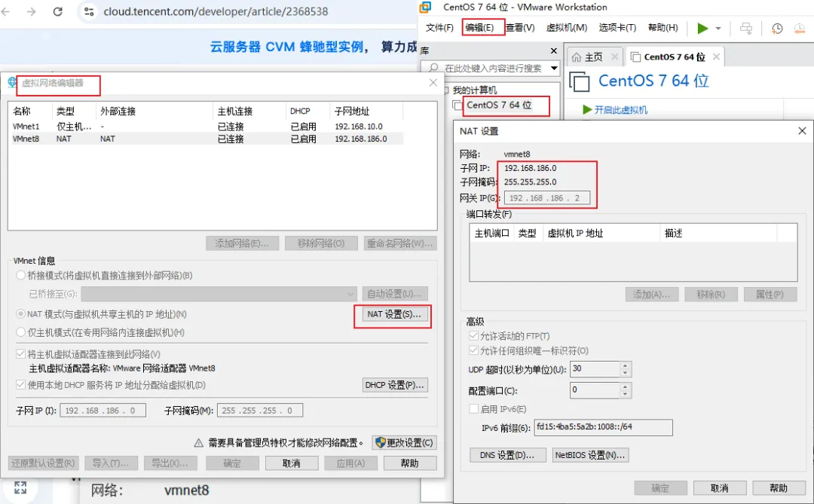Close the 主页 tab
The image size is (814, 504).
coord(615,57)
